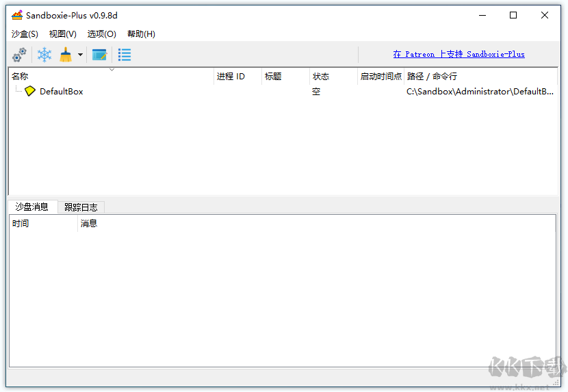Open the Patreon support Sandboxie-Plus link
The image size is (568, 392).
[459, 54]
